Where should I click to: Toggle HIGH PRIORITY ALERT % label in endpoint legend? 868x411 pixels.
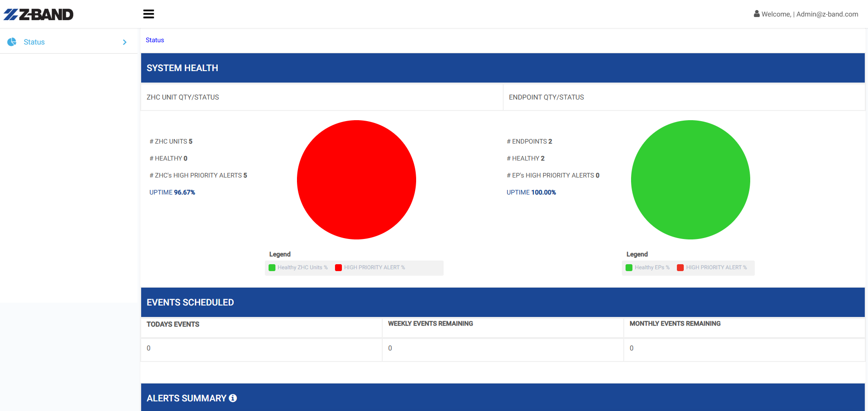[716, 268]
